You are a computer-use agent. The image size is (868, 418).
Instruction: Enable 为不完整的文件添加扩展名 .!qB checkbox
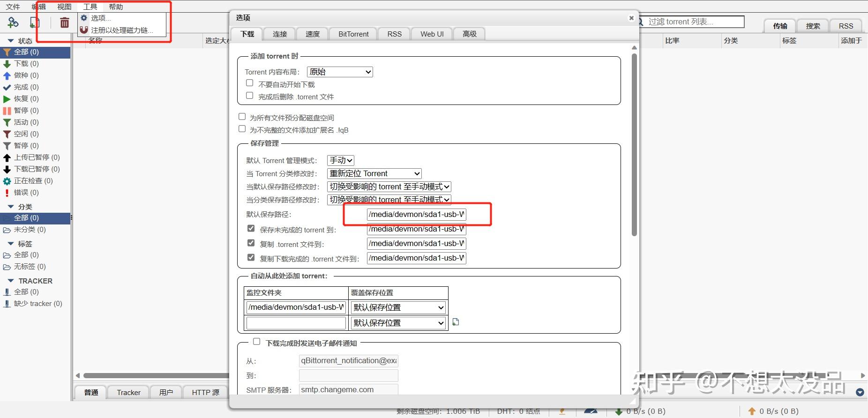(242, 129)
